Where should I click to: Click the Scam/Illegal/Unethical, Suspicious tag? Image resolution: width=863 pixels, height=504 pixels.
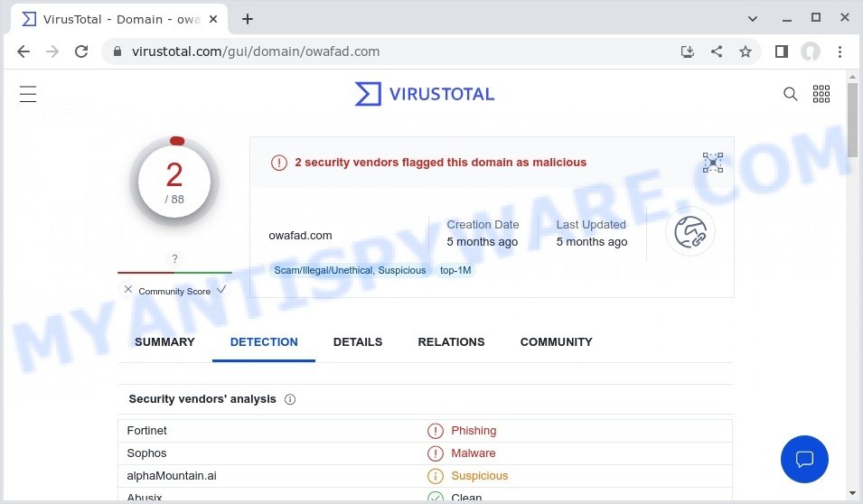(x=350, y=270)
